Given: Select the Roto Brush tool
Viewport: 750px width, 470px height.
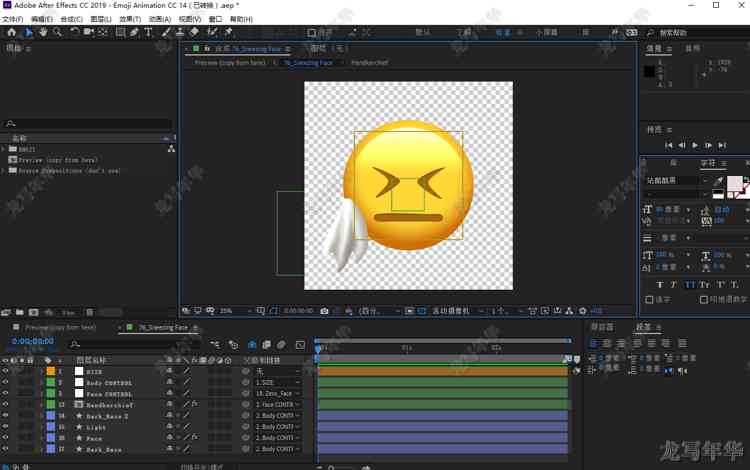Looking at the screenshot, I should [x=212, y=32].
